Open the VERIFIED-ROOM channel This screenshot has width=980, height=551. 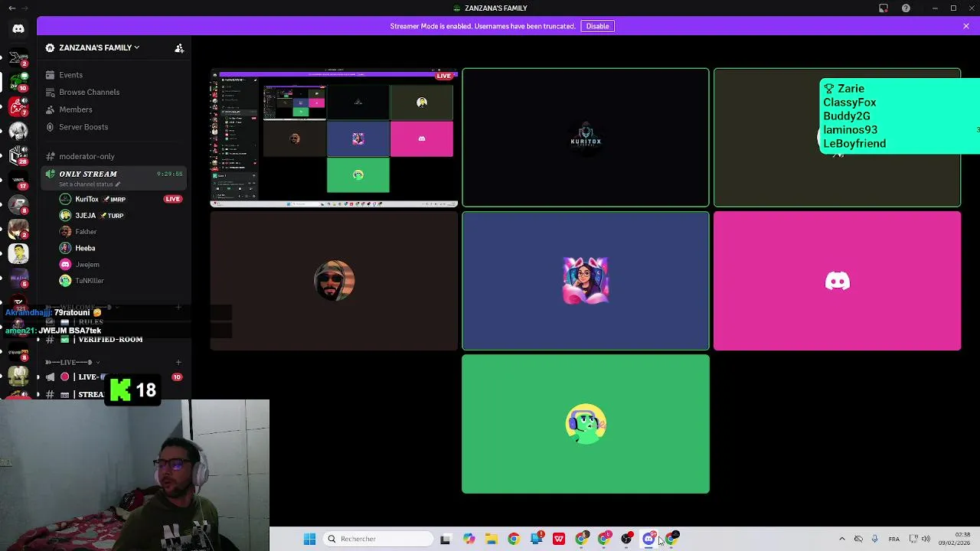click(115, 339)
